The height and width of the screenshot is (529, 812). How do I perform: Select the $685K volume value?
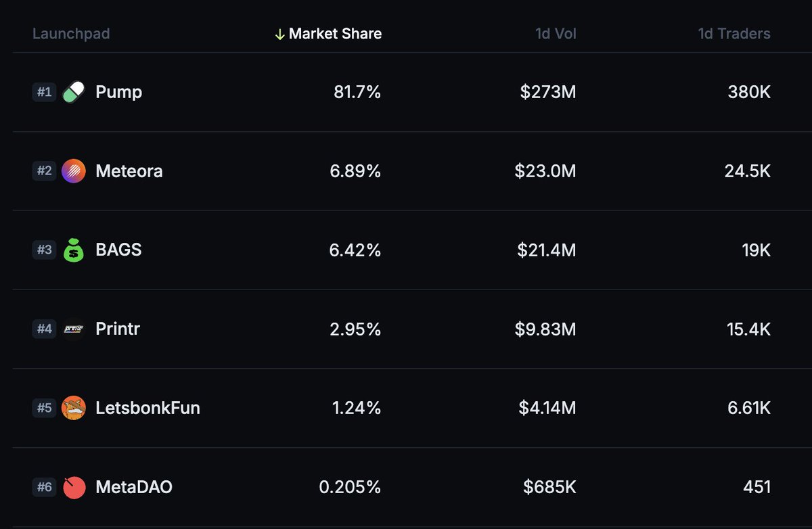coord(549,487)
